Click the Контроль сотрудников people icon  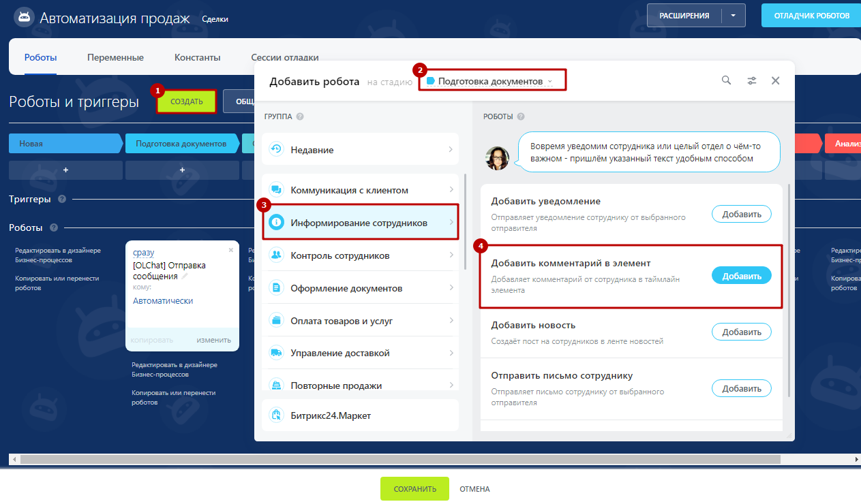[276, 255]
